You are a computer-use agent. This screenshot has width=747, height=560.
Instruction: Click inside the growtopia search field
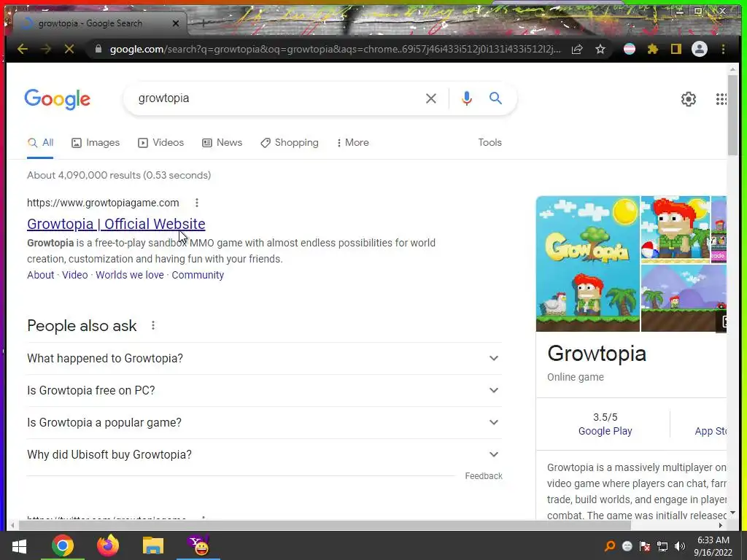276,98
